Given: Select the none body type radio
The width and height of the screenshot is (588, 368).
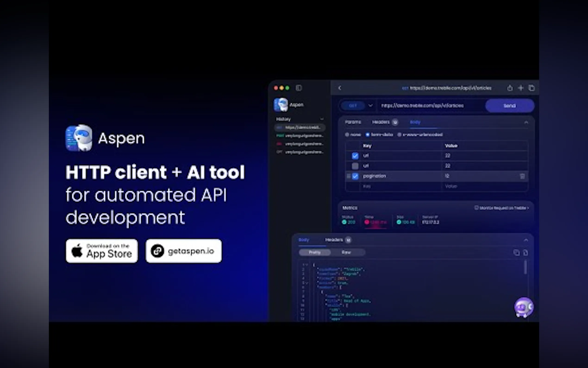Looking at the screenshot, I should 347,135.
